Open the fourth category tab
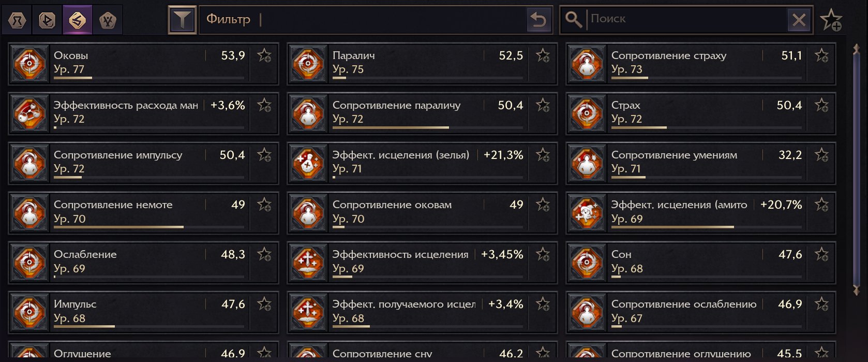Screen dimensions: 868x362 click(x=108, y=20)
